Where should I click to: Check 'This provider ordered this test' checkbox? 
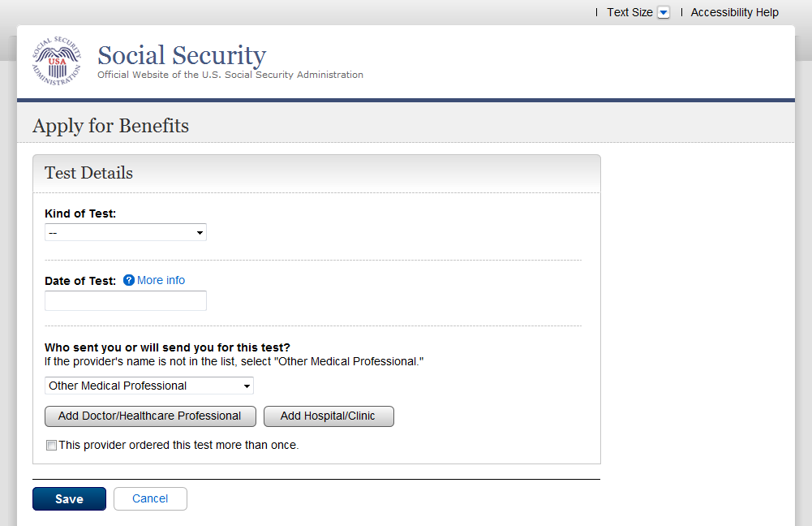pyautogui.click(x=52, y=446)
